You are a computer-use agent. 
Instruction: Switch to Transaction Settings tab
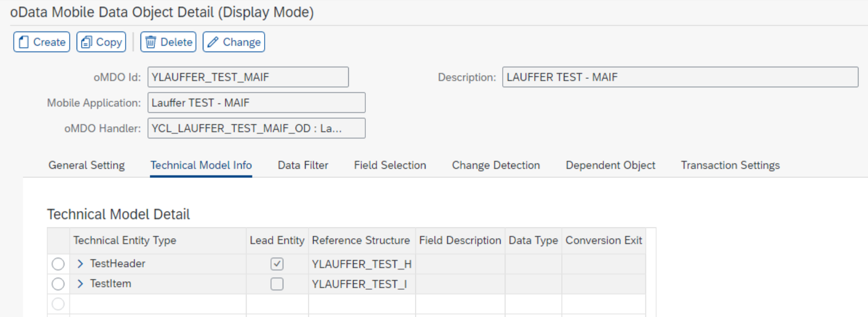730,165
